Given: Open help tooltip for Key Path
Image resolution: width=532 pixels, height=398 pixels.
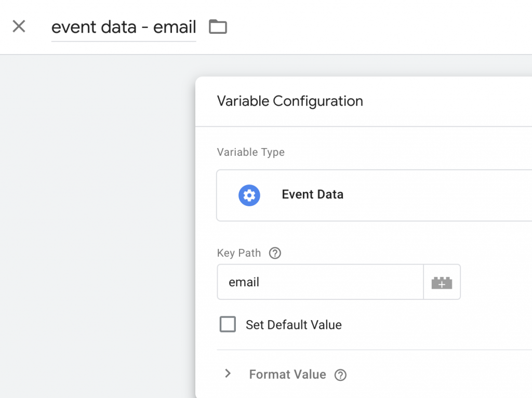Looking at the screenshot, I should point(275,254).
